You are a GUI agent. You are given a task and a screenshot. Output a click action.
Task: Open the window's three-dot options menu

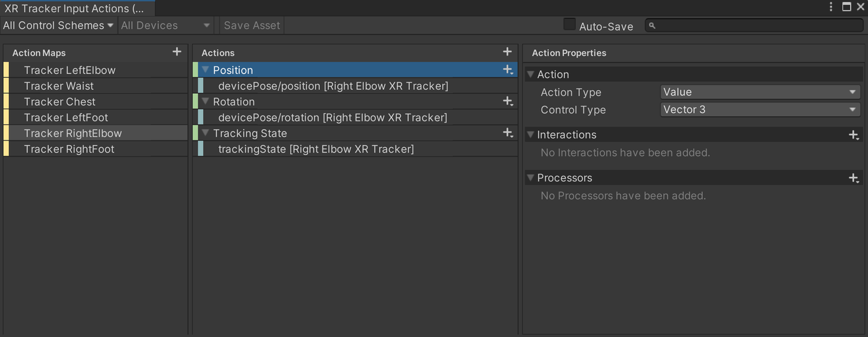pyautogui.click(x=831, y=7)
